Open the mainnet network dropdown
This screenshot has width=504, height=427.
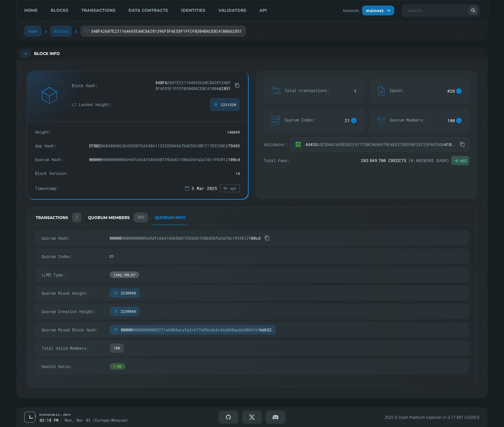[378, 10]
